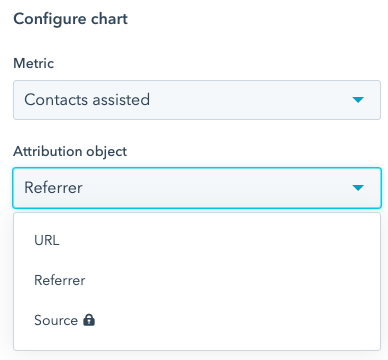Click the Contacts assisted text in Metric field
The image size is (388, 360).
click(87, 100)
